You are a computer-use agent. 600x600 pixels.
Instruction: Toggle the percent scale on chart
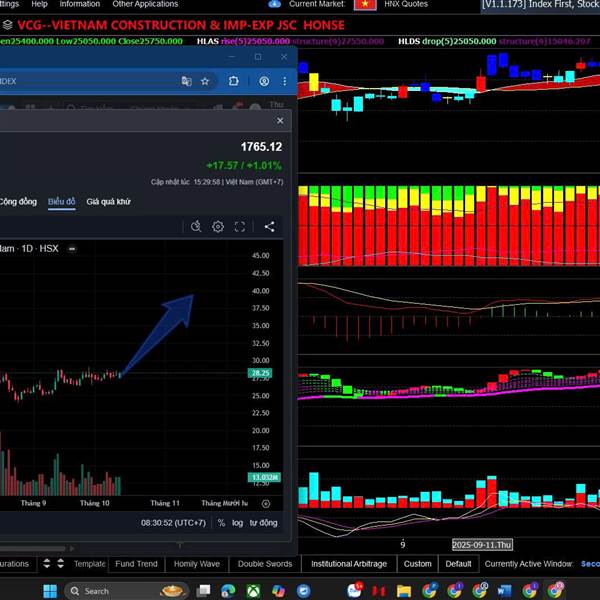pyautogui.click(x=221, y=523)
